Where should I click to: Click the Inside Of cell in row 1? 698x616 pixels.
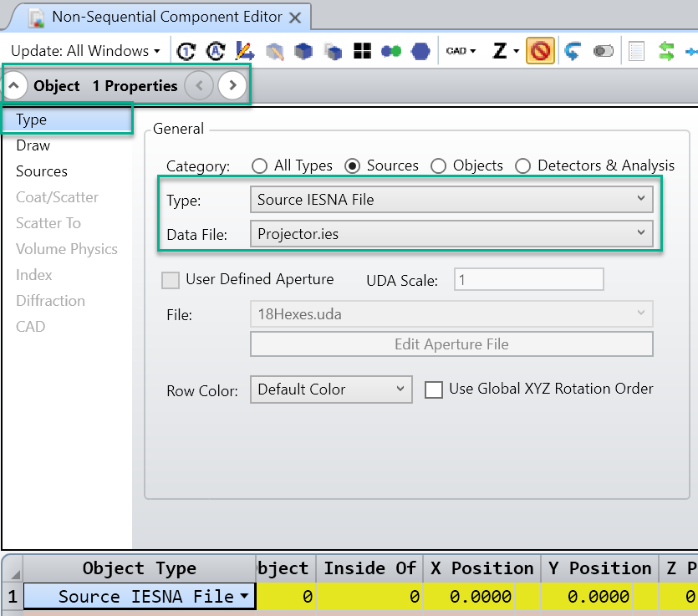[x=369, y=597]
